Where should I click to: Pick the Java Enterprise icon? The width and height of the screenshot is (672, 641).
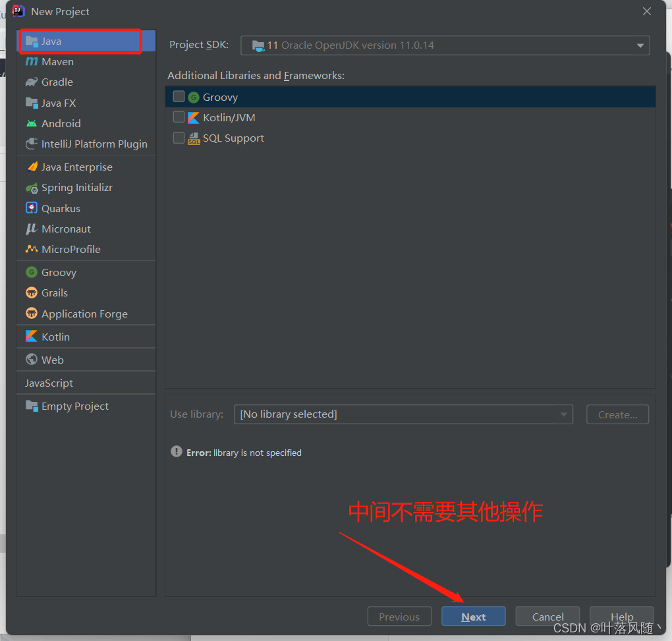pyautogui.click(x=32, y=167)
